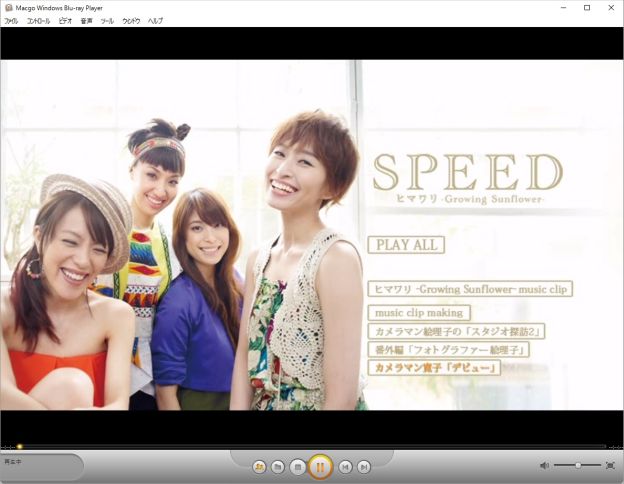The height and width of the screenshot is (484, 624).
Task: Select PLAY ALL in disc menu
Action: coord(406,245)
